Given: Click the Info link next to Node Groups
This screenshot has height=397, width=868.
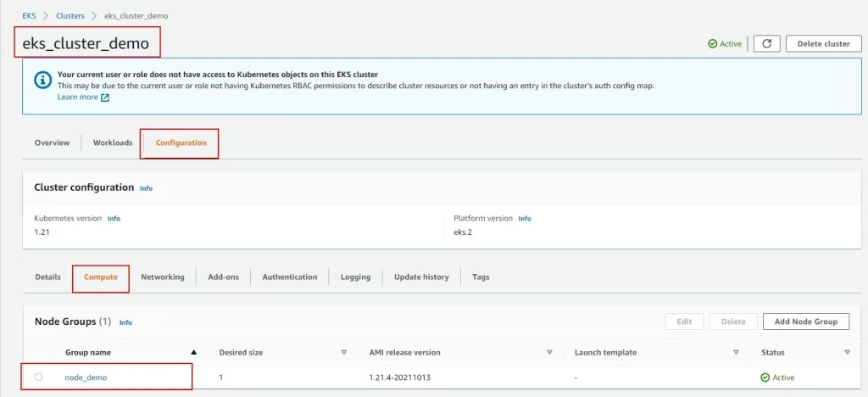Looking at the screenshot, I should 125,322.
